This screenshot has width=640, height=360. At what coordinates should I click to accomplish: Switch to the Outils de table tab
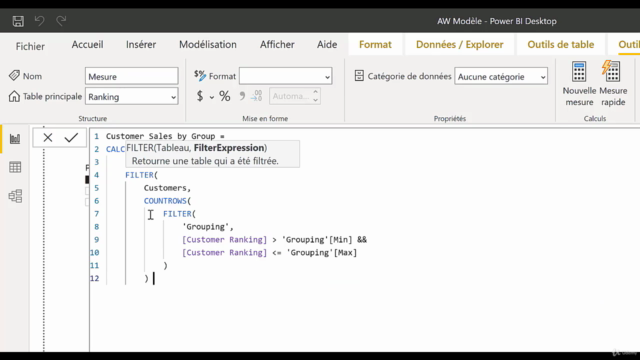point(560,44)
